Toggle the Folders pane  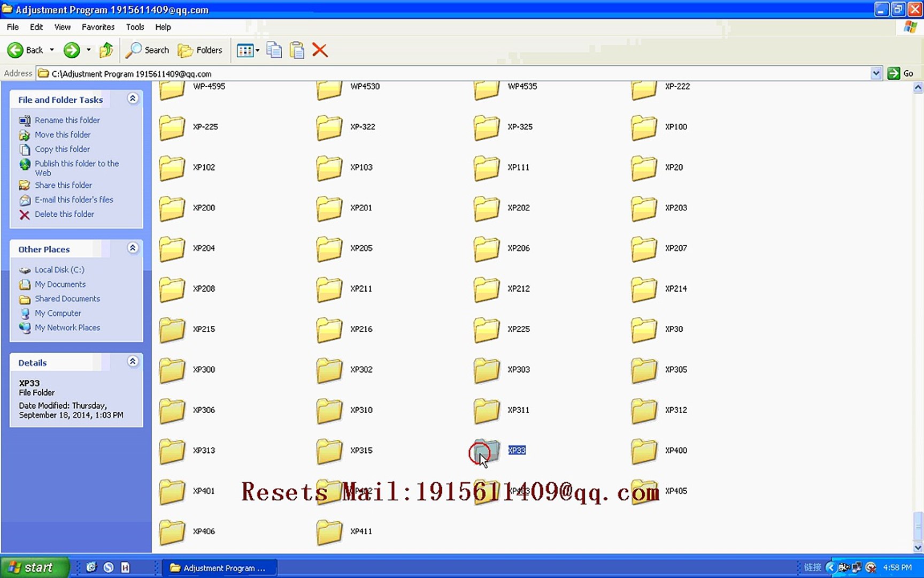[200, 50]
